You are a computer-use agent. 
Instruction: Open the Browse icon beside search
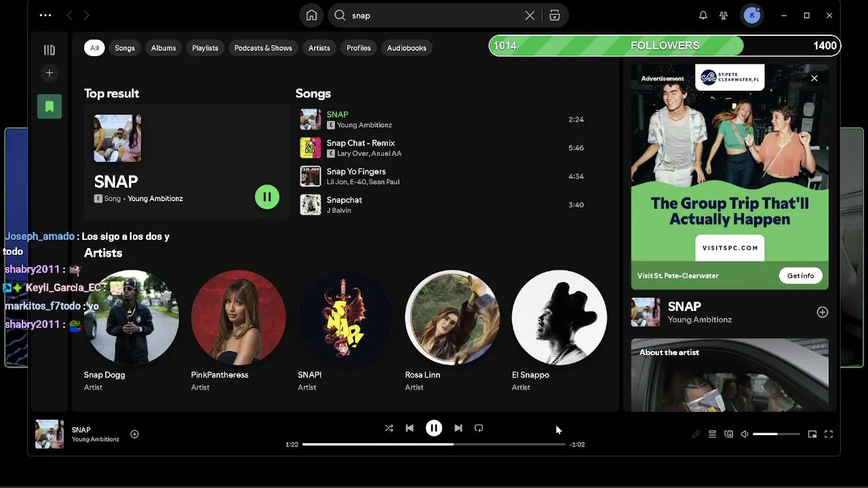point(555,16)
